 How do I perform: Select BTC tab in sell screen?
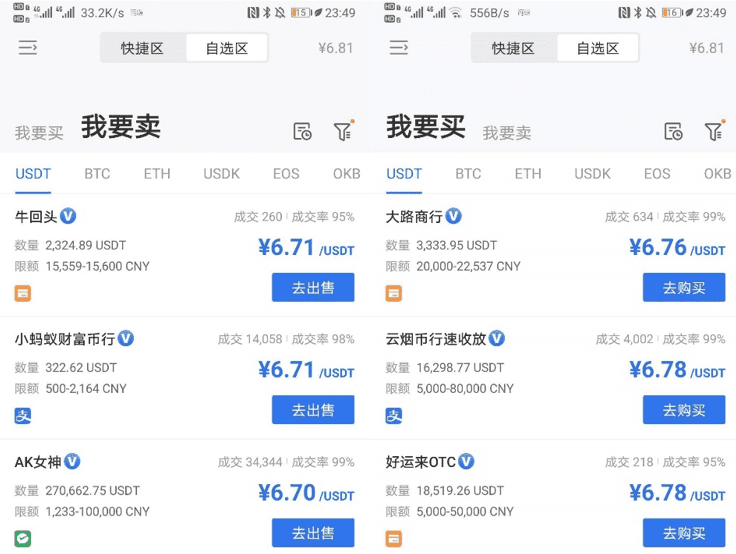(x=97, y=174)
